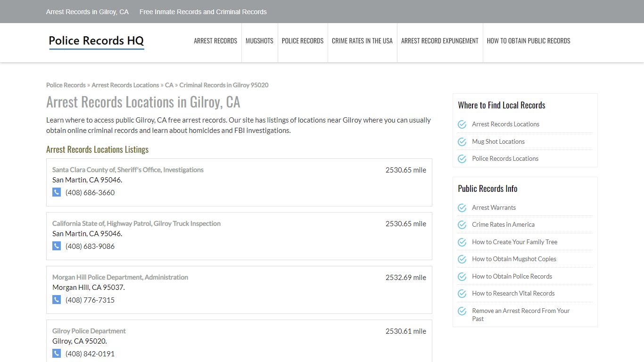Image resolution: width=644 pixels, height=362 pixels.
Task: Open sidebar link How to Obtain Mugshot Copies
Action: pyautogui.click(x=514, y=259)
